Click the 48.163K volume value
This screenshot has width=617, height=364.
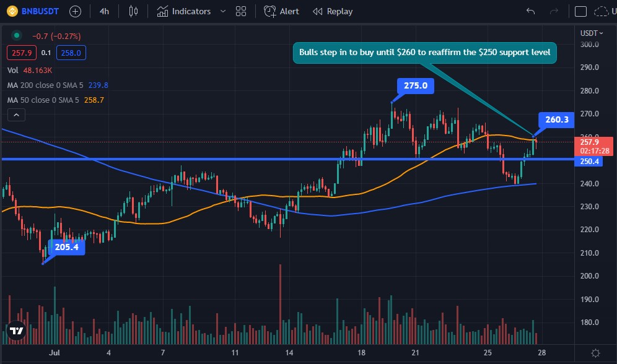click(38, 71)
